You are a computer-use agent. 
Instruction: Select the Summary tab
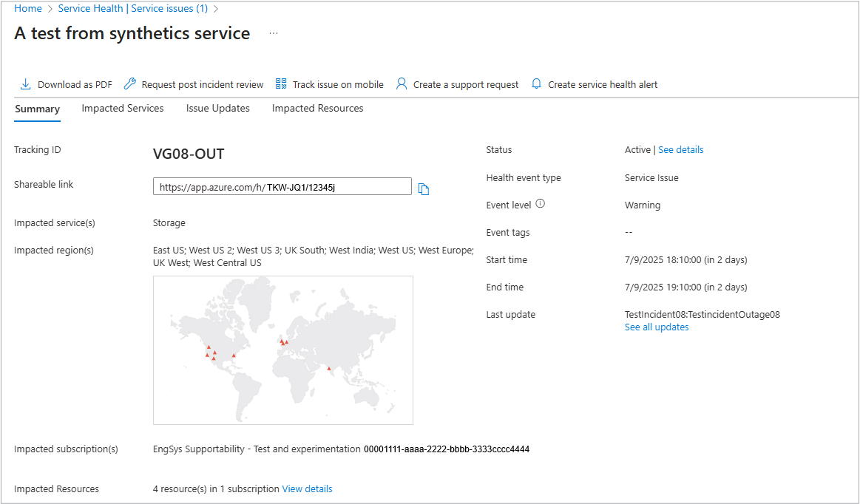37,109
